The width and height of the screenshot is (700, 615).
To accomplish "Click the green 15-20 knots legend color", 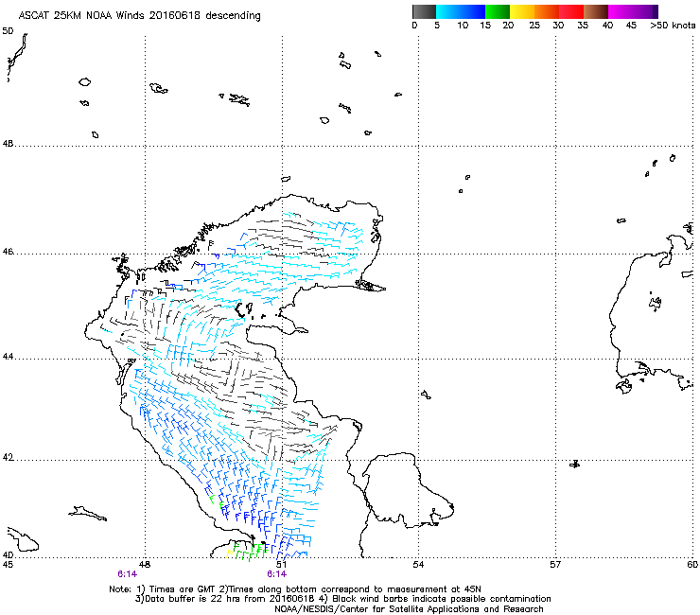I will pos(498,11).
